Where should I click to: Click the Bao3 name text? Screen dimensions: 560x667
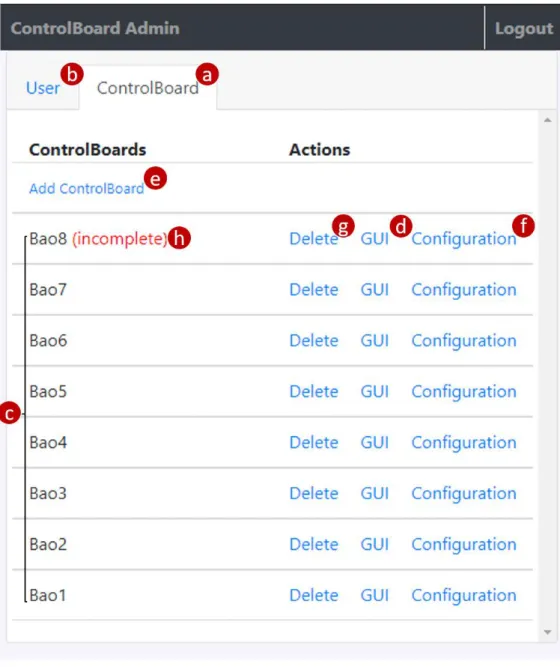[x=48, y=493]
